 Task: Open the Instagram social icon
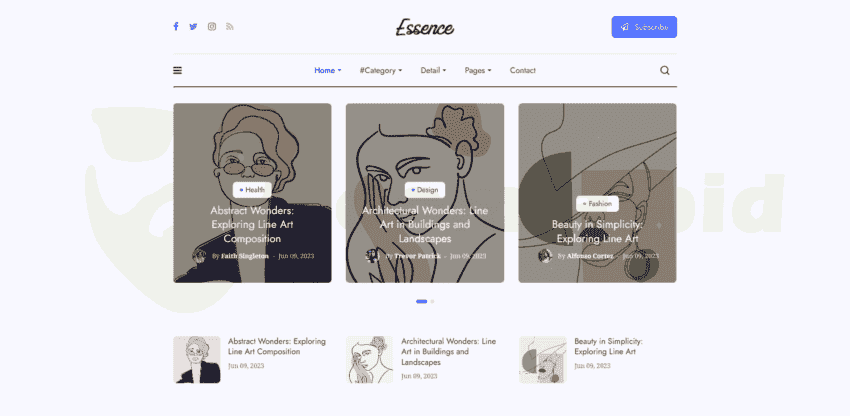point(212,27)
